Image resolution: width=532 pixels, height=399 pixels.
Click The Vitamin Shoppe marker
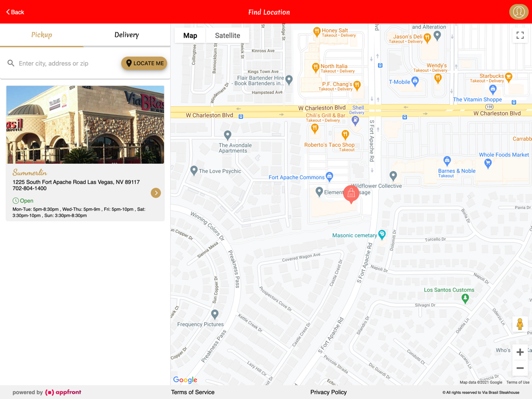click(x=493, y=89)
